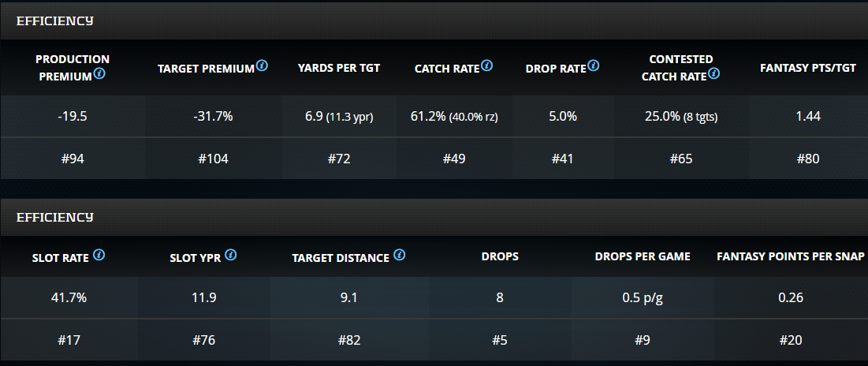Click the Slot YPR info icon
Screen dimensions: 868x366
tap(230, 256)
